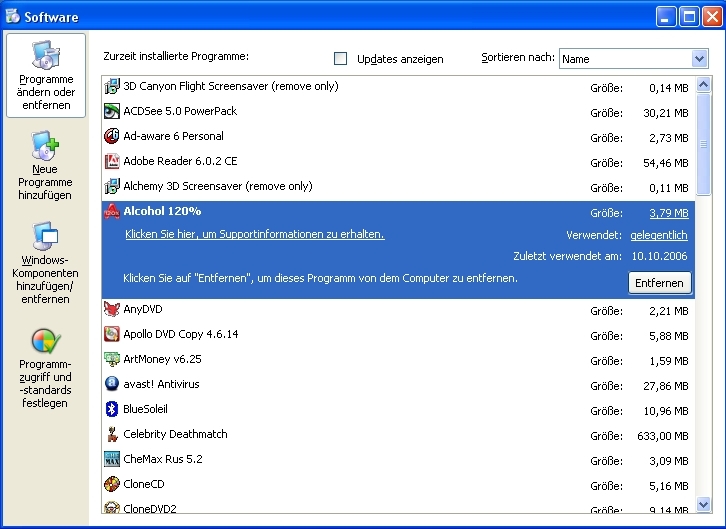Viewport: 726px width, 529px height.
Task: Select Apollo DVD Copy 4.6.14 entry
Action: (398, 335)
